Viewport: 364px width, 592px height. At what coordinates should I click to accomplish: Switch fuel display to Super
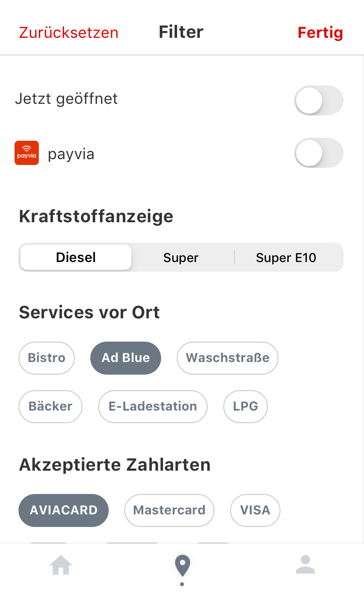181,258
